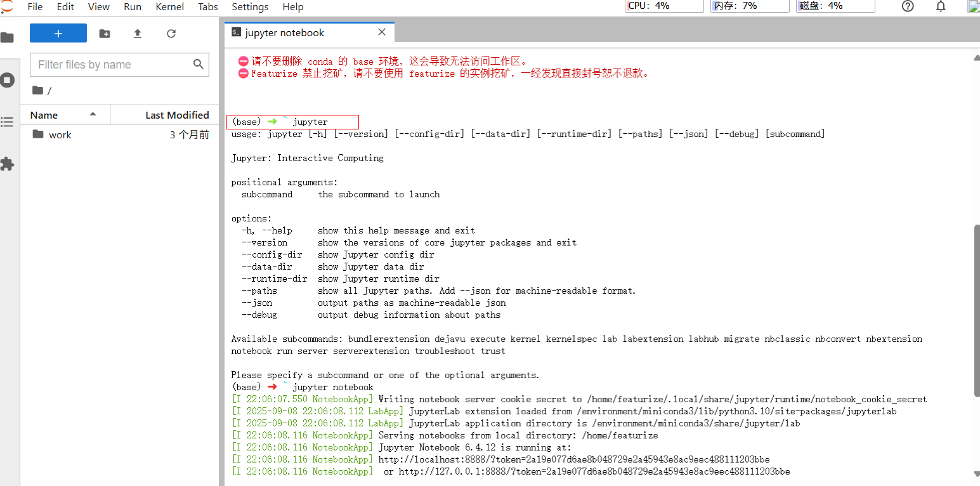Screen dimensions: 980x486
Task: Click the scrollbar down arrow
Action: point(977,473)
